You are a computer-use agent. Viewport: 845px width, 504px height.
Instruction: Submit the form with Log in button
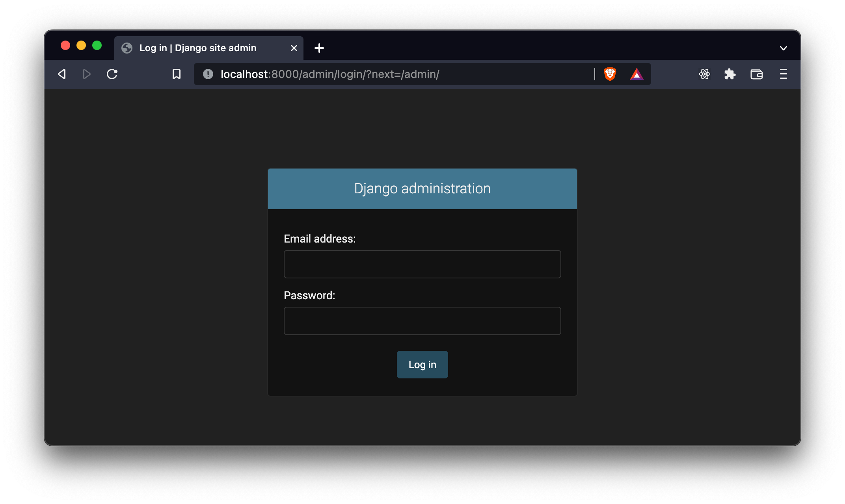click(x=422, y=365)
